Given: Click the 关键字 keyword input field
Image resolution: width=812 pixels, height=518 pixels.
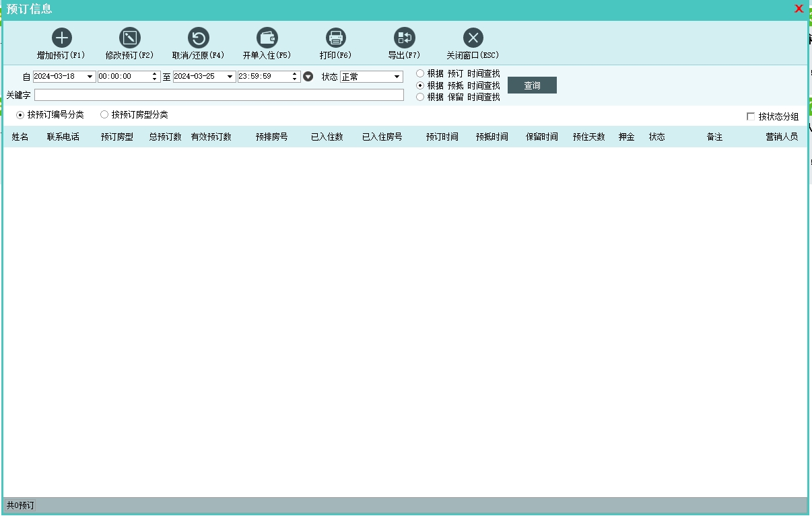Looking at the screenshot, I should pos(219,95).
